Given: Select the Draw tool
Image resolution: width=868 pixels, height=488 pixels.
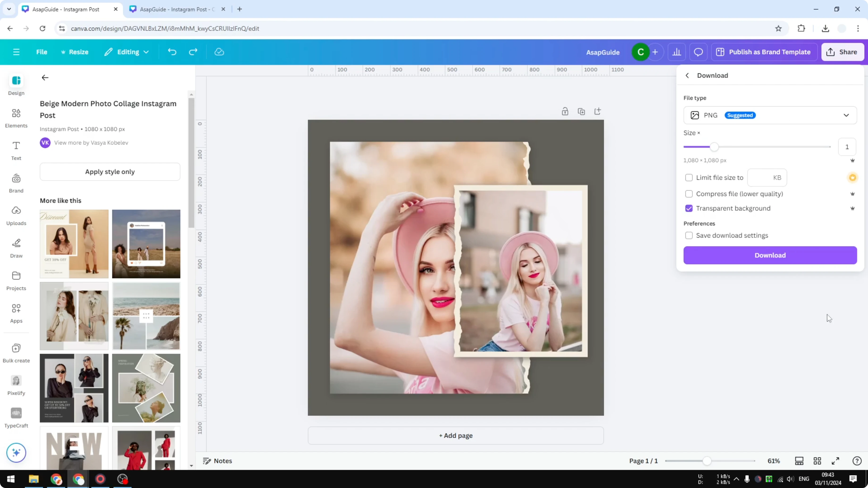Looking at the screenshot, I should click(x=16, y=248).
